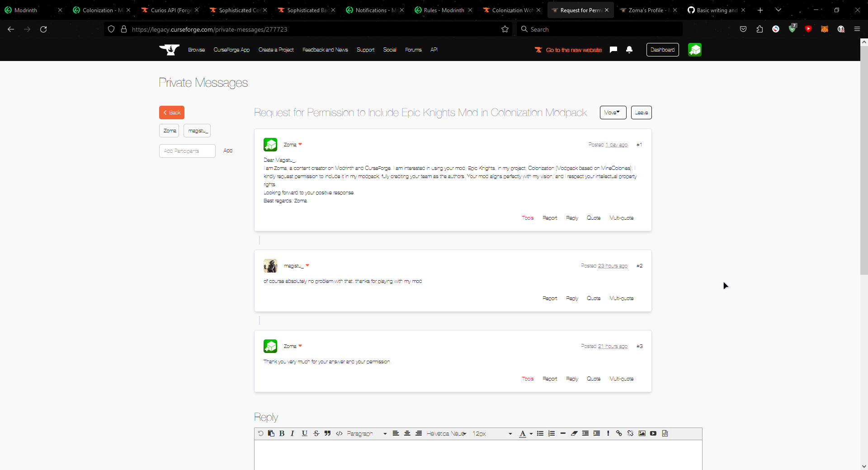Click the Leave conversation button
The height and width of the screenshot is (470, 868).
[642, 113]
